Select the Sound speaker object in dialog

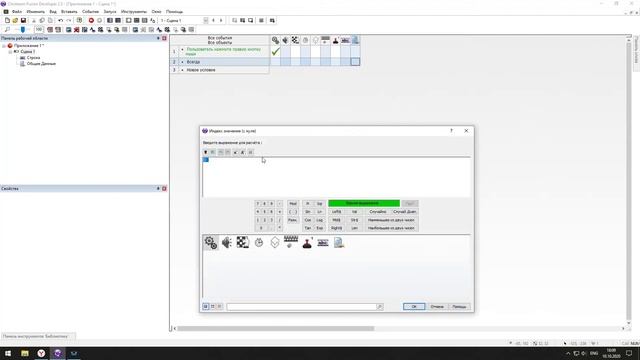(x=227, y=242)
